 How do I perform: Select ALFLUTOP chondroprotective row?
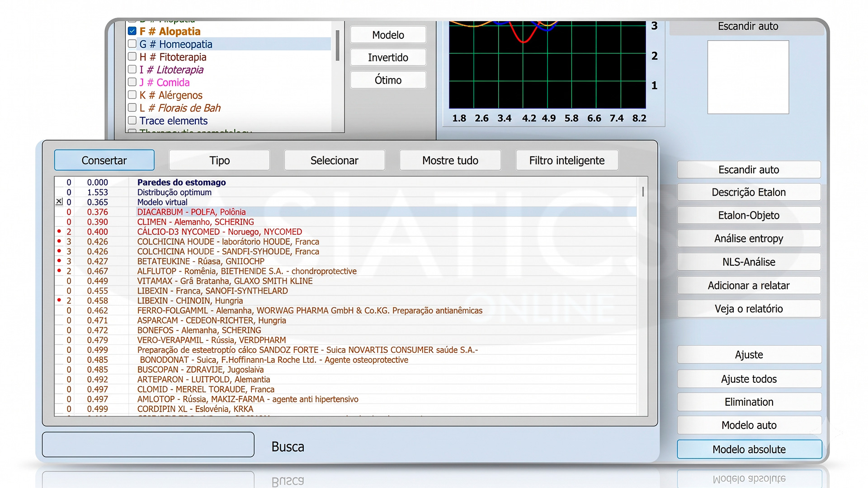[x=346, y=271]
